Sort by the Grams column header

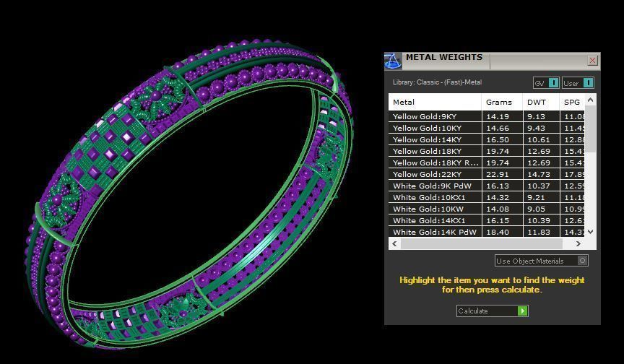(x=502, y=103)
